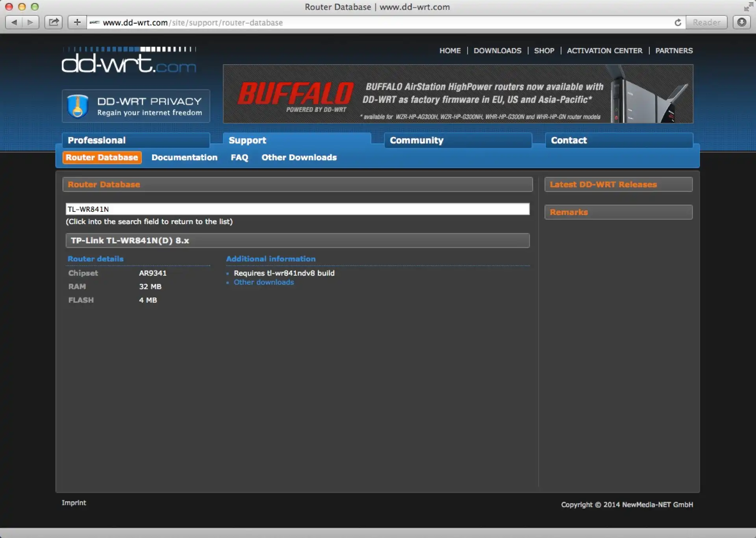Open the Buffalo AirStation banner ad
Viewport: 756px width, 538px height.
tap(458, 94)
